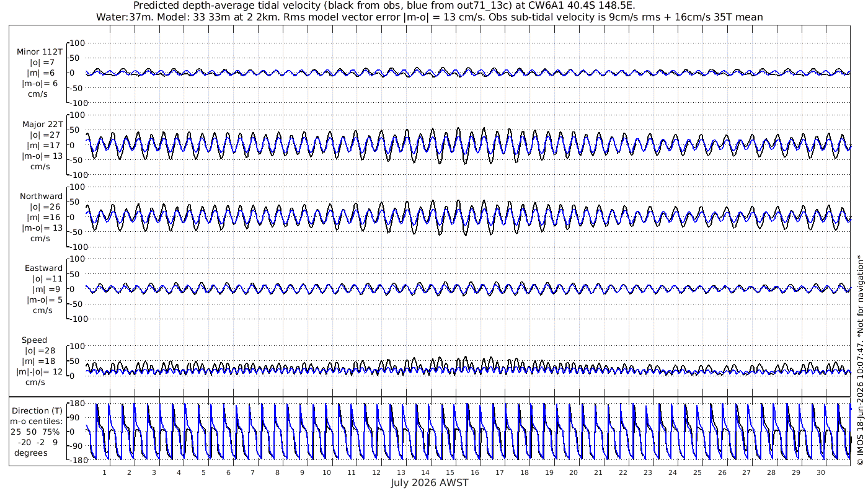Click day '13' on the date axis
868x496 pixels.
point(401,472)
